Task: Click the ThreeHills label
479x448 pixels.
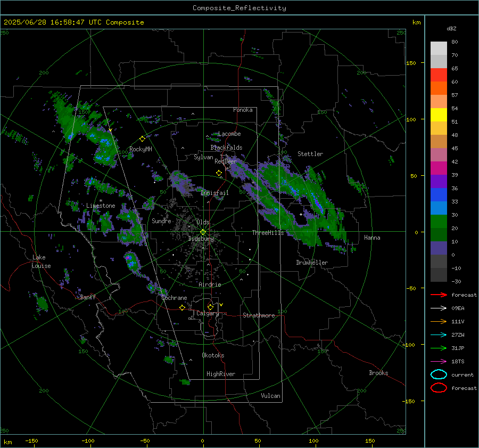Action: pos(268,233)
